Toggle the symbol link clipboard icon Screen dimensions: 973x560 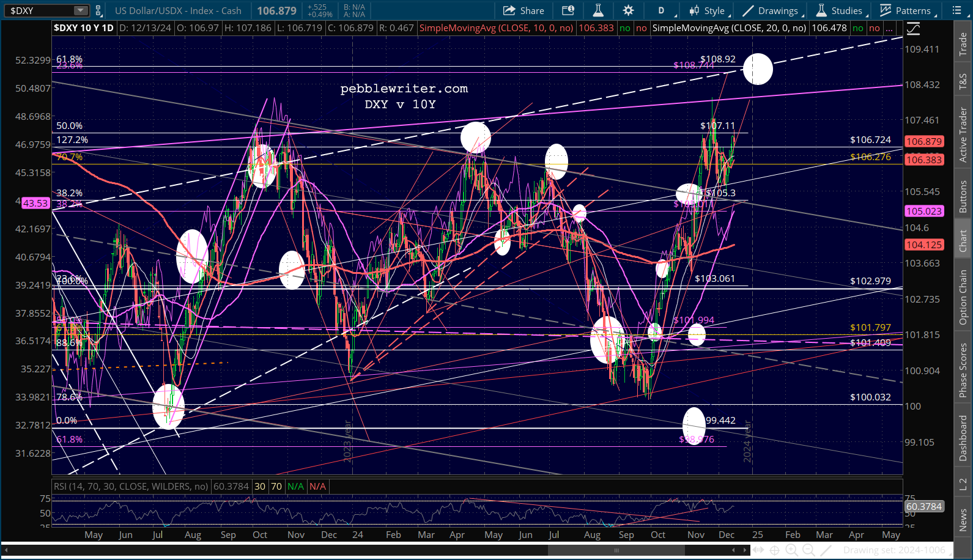(x=98, y=10)
